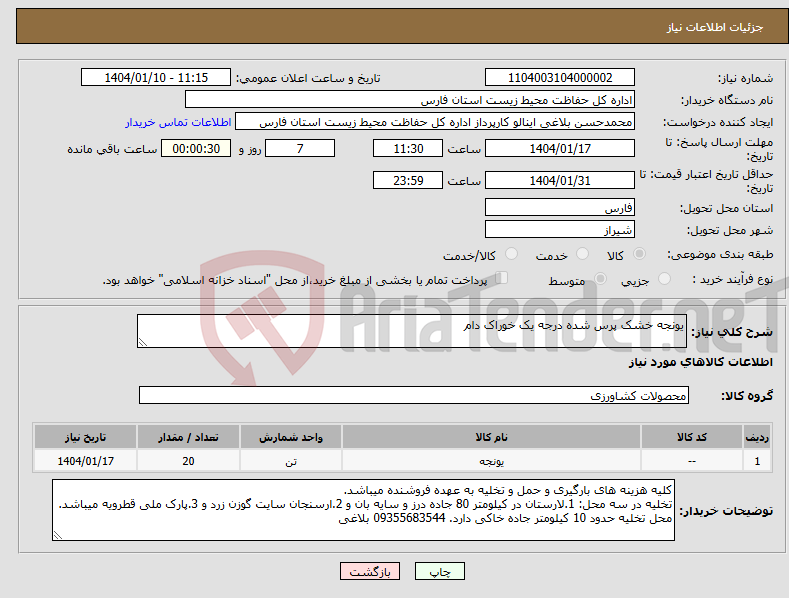The height and width of the screenshot is (598, 789).
Task: Select the خدمت radio button
Action: (x=582, y=254)
